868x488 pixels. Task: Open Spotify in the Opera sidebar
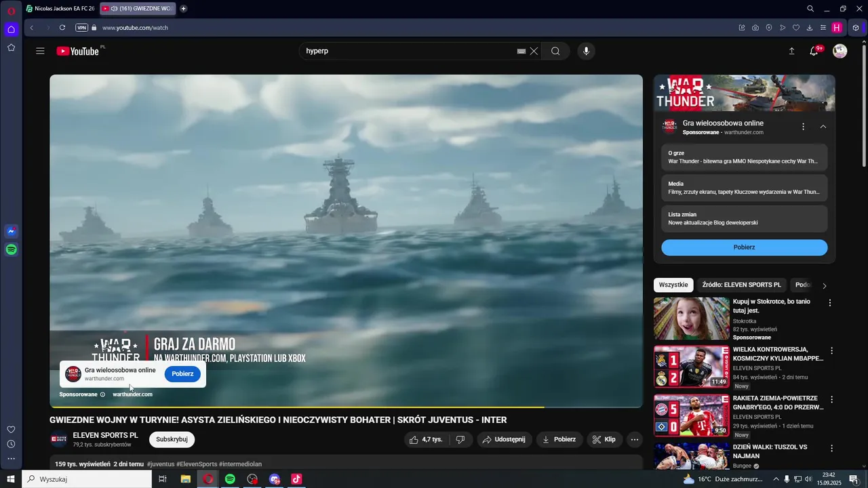(11, 249)
